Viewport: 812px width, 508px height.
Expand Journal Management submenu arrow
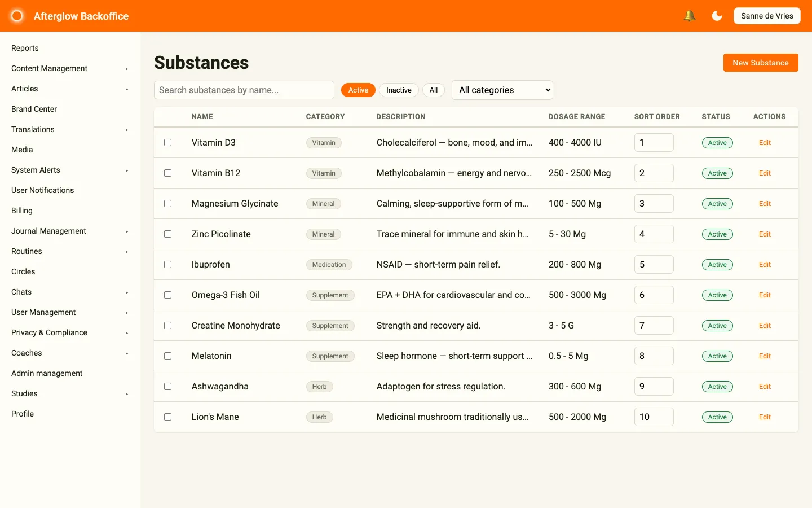(127, 231)
